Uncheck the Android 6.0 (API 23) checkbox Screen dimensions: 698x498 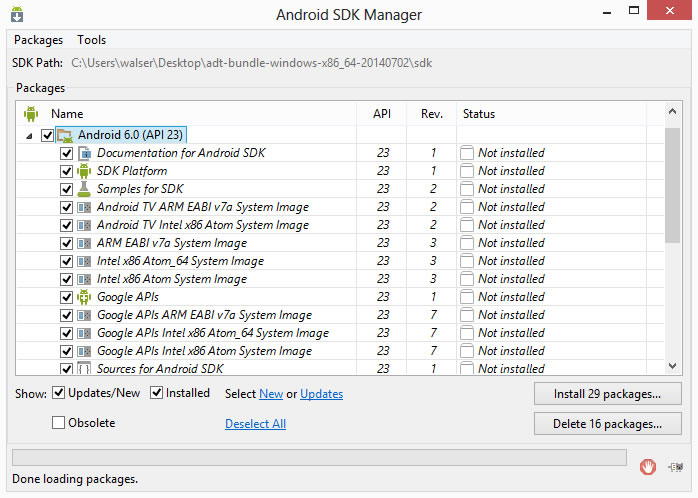click(x=47, y=135)
